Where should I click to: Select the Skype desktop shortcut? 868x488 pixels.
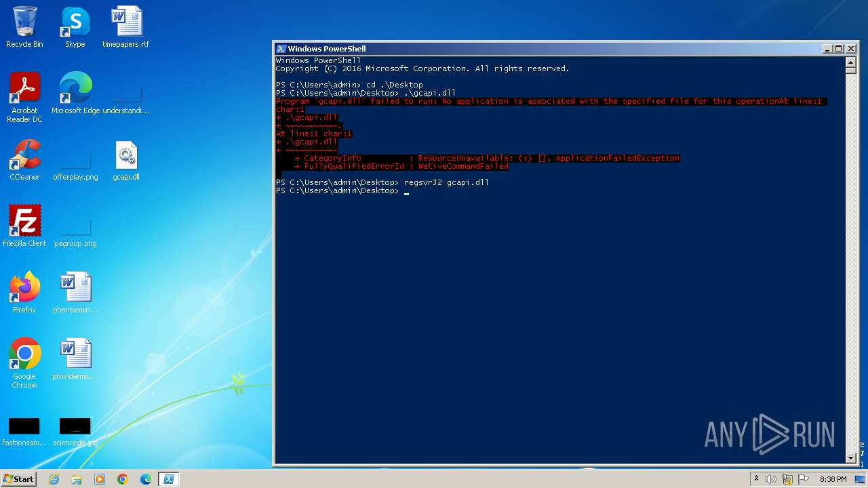pyautogui.click(x=75, y=27)
